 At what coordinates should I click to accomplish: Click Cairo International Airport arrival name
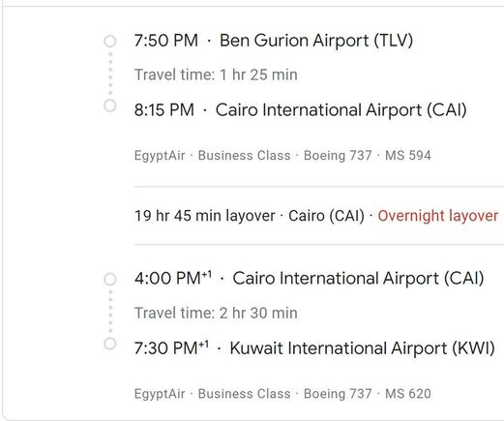341,110
